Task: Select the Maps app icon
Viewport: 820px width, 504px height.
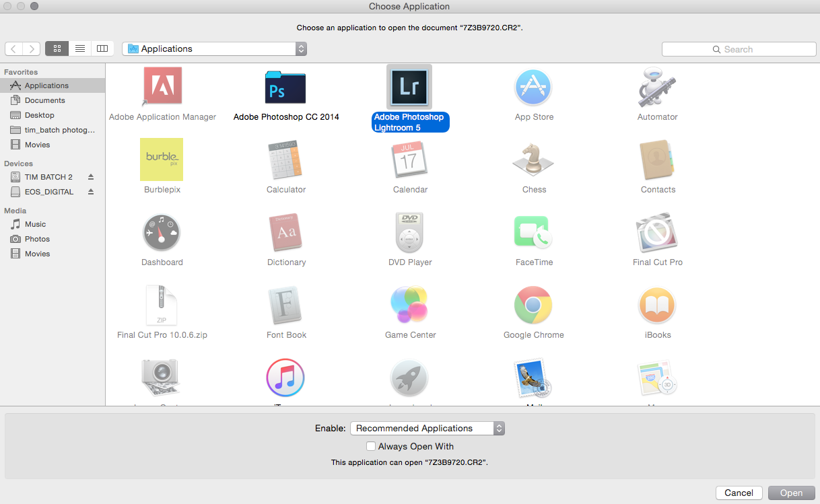Action: 657,378
